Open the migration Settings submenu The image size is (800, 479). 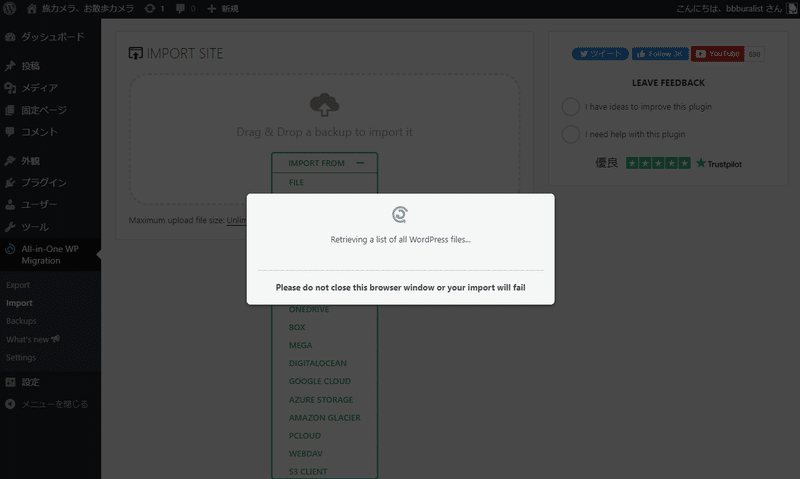pos(21,357)
